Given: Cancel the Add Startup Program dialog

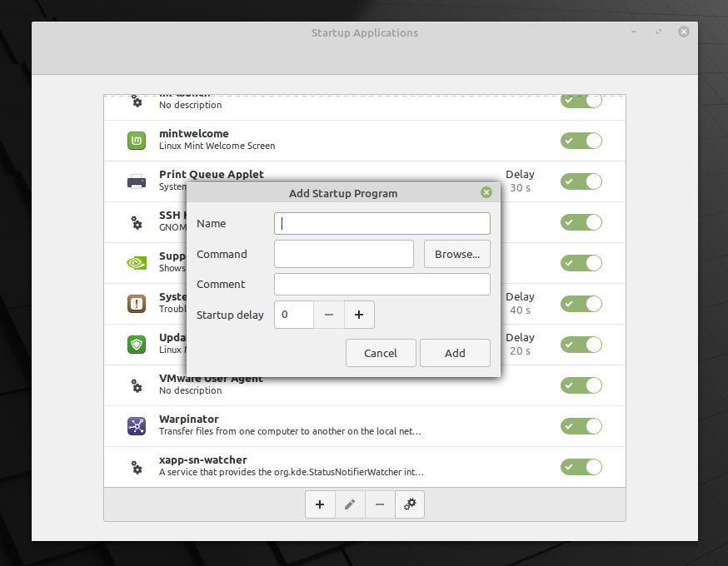Looking at the screenshot, I should coord(381,353).
